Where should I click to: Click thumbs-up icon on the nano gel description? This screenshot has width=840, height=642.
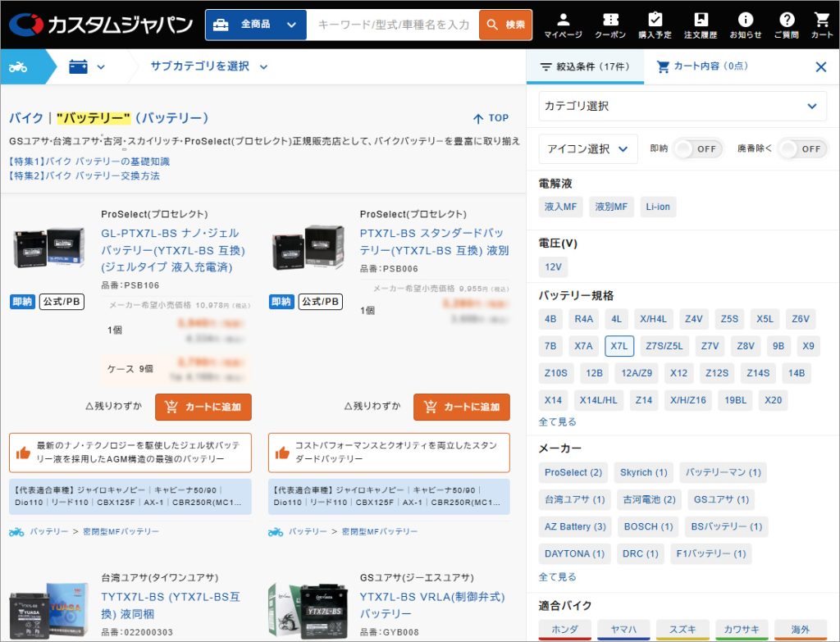pyautogui.click(x=23, y=453)
